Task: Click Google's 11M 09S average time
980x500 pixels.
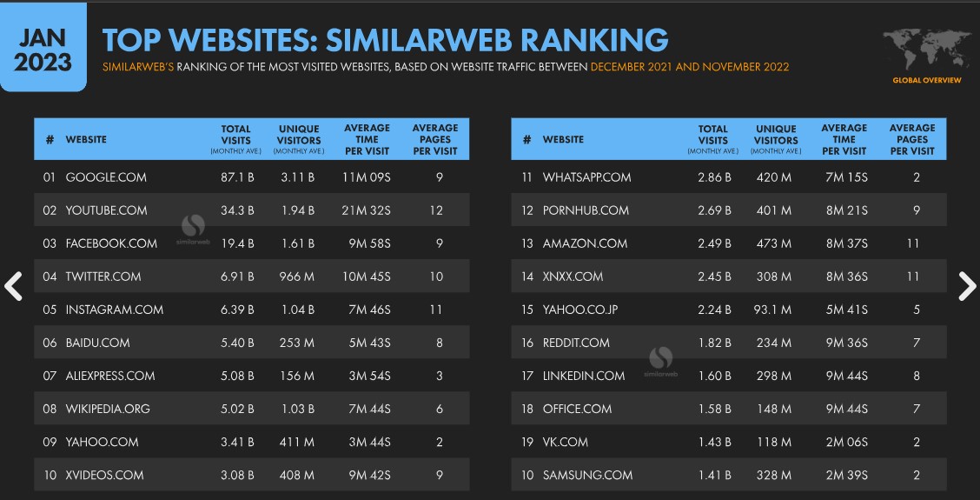Action: [x=367, y=177]
